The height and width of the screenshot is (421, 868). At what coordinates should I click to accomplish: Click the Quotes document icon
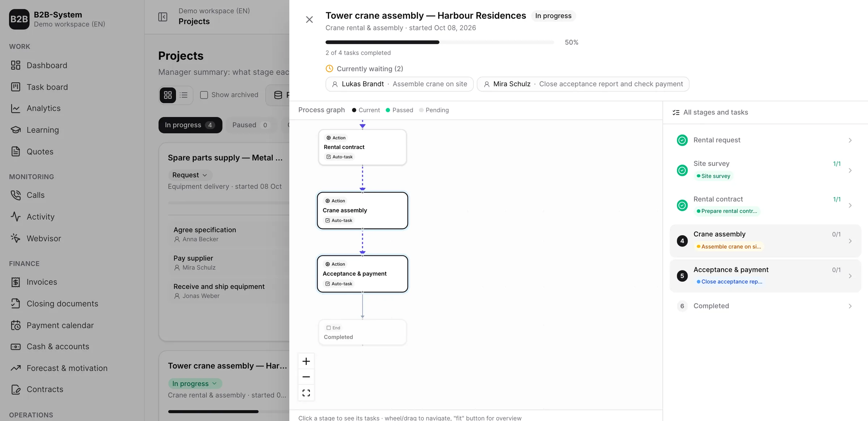coord(16,151)
